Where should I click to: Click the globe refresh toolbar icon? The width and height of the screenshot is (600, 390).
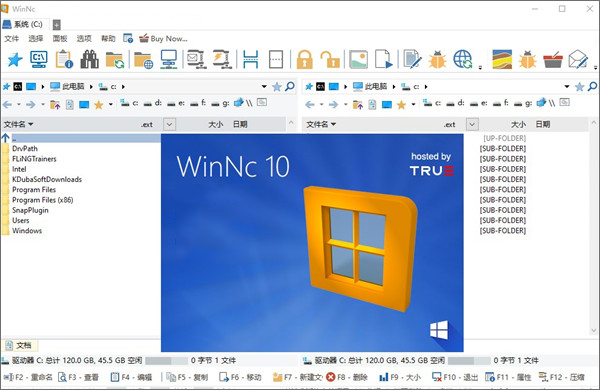pos(463,60)
